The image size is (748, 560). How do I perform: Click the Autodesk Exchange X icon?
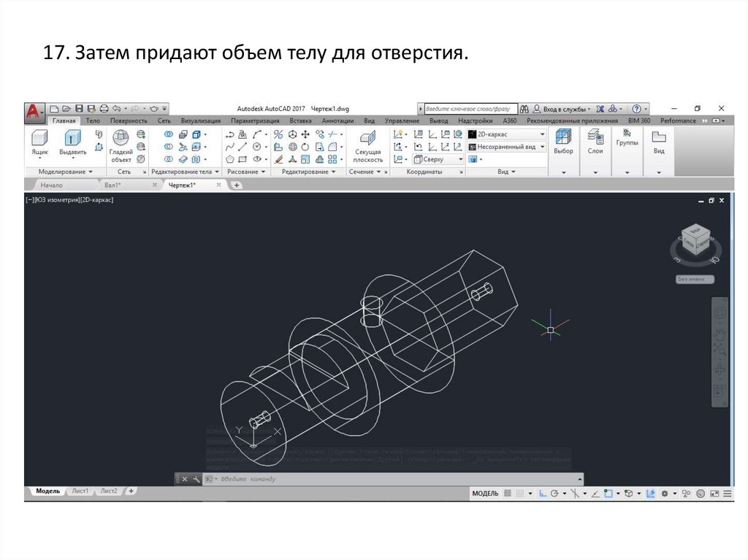click(600, 109)
